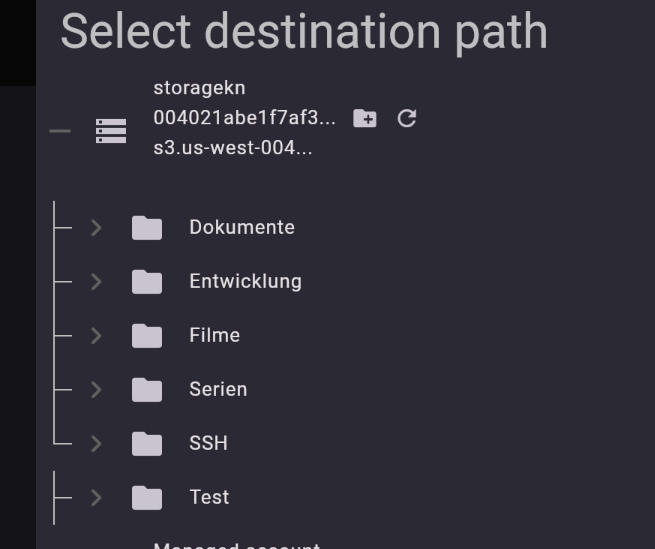Select the storagekn storage name

coord(199,88)
